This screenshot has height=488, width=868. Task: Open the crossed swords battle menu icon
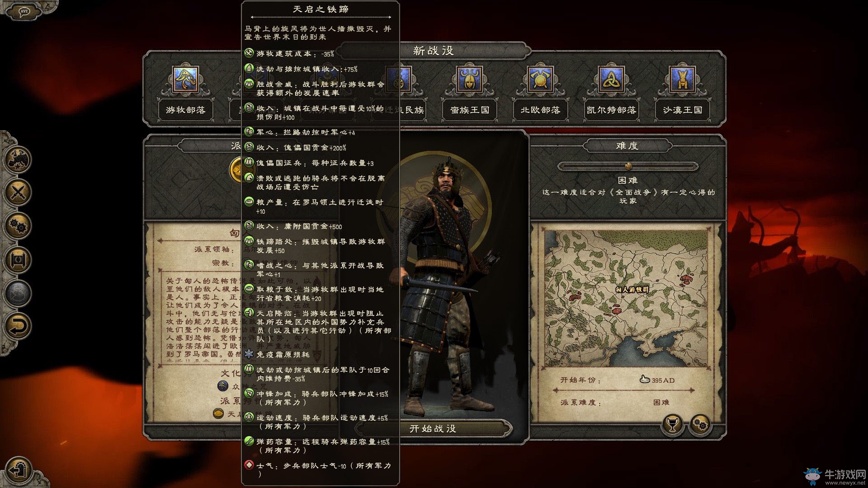(18, 192)
